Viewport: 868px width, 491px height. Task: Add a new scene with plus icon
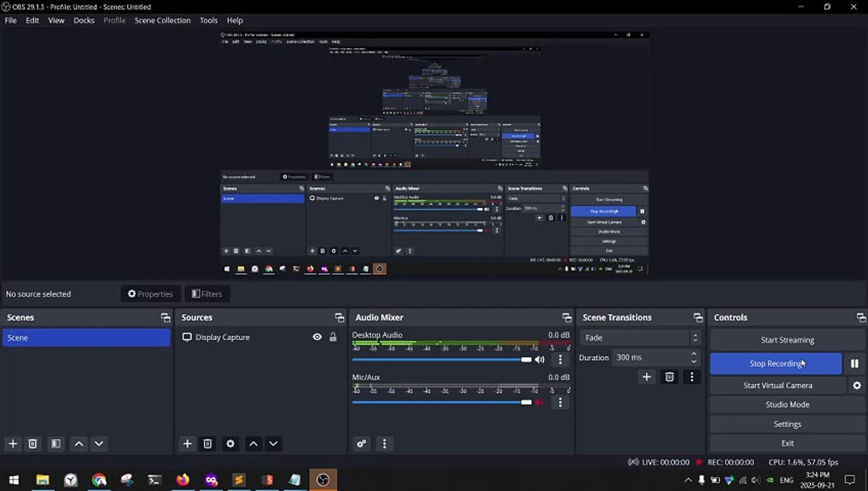[13, 444]
